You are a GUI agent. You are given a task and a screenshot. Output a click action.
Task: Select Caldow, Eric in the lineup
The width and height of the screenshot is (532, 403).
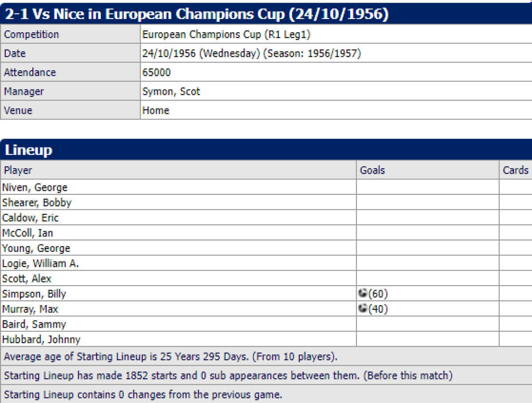tap(30, 218)
